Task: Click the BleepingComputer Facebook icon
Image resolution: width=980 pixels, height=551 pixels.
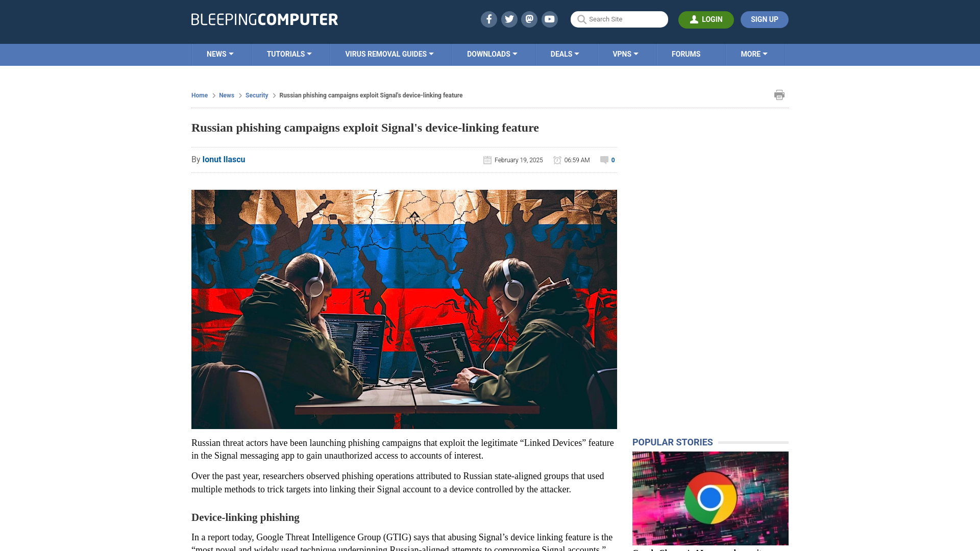Action: coord(488,19)
